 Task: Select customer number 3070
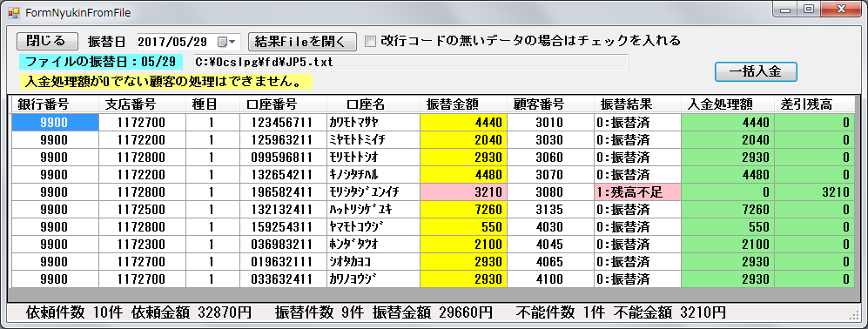(x=550, y=175)
